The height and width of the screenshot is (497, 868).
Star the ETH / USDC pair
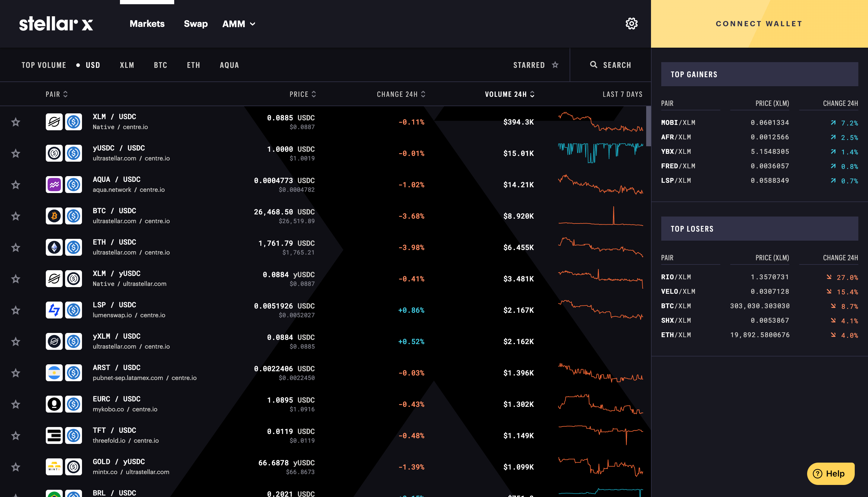pos(16,248)
